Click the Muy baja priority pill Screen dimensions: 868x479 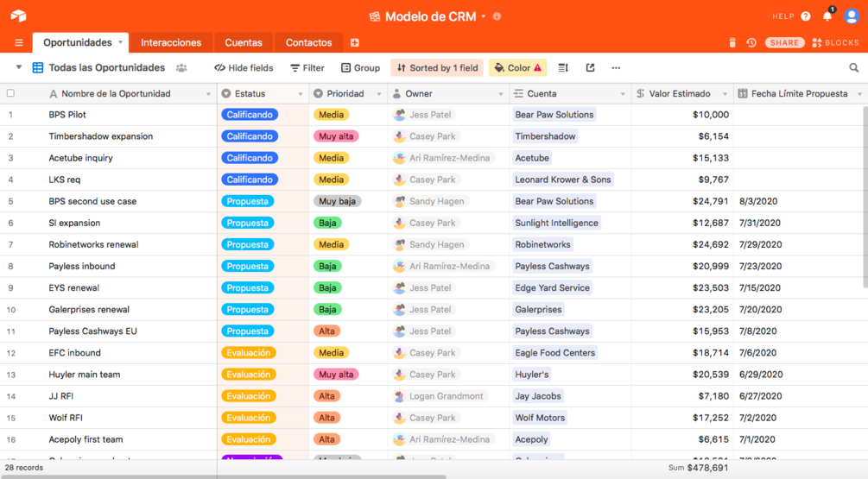click(x=337, y=201)
